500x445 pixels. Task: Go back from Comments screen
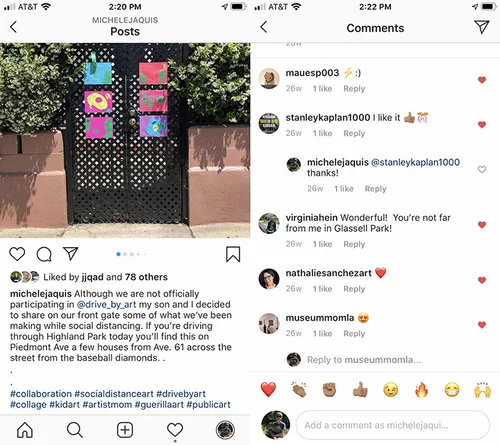click(264, 27)
